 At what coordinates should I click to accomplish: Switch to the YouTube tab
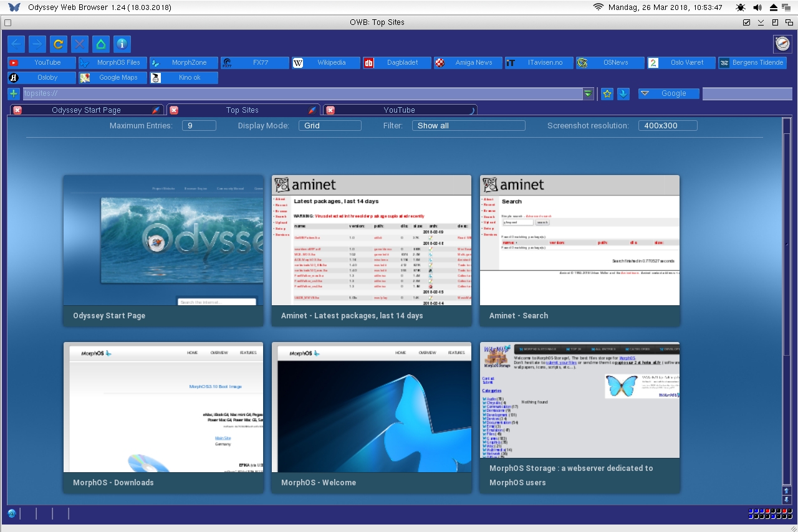pos(400,110)
